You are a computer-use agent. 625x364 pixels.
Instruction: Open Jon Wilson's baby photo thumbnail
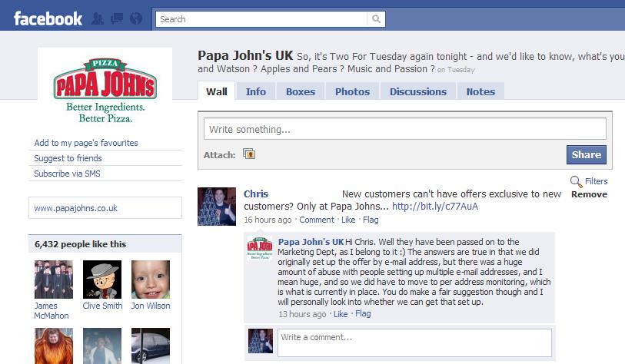coord(151,280)
